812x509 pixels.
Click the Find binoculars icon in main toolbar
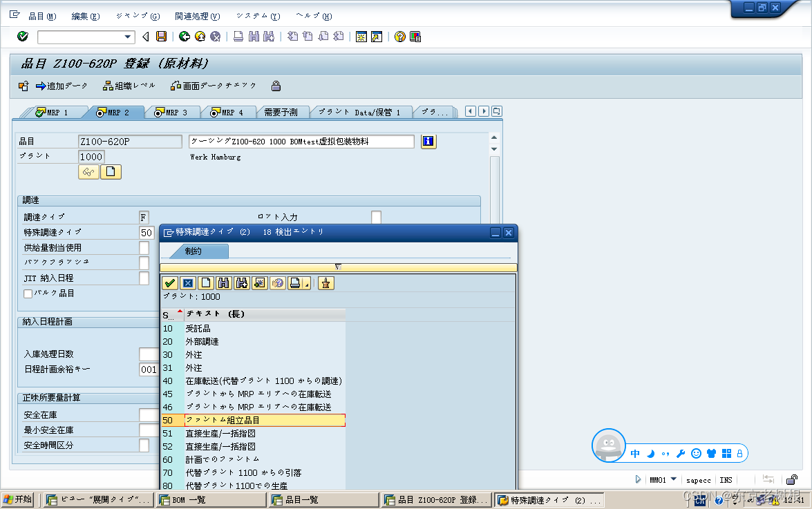point(254,36)
